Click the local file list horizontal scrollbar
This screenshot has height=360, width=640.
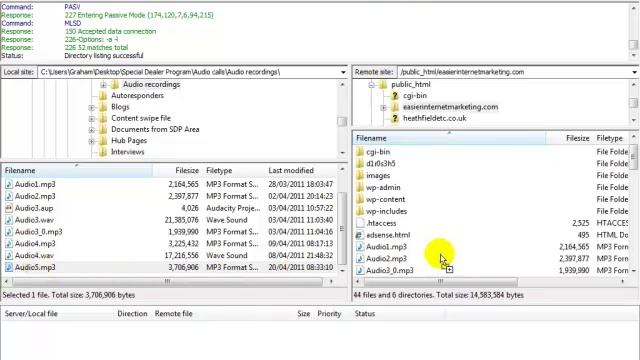[168, 282]
